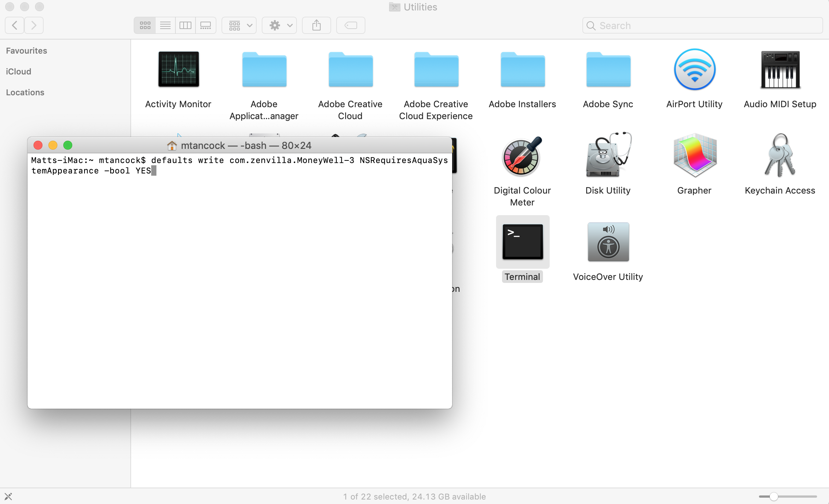The image size is (829, 504).
Task: Open the Activity Monitor app icon
Action: (x=178, y=70)
